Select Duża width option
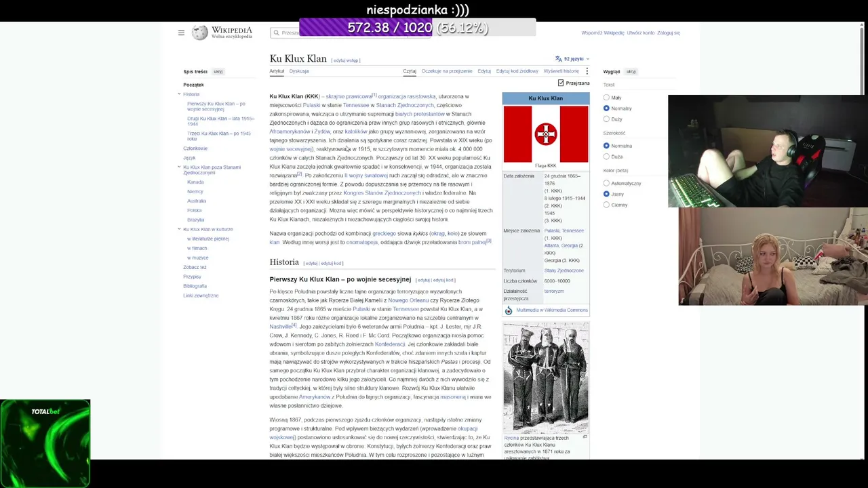Image resolution: width=868 pixels, height=488 pixels. pos(606,157)
